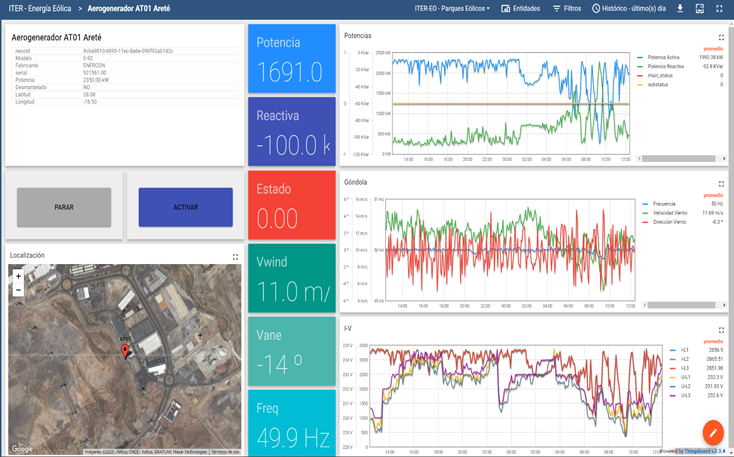The width and height of the screenshot is (734, 457).
Task: Open the Histórico time window selector
Action: click(x=630, y=8)
